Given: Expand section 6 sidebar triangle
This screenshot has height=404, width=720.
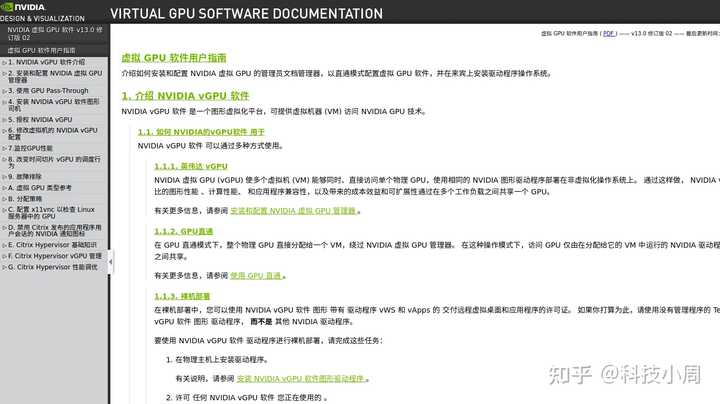Looking at the screenshot, I should (x=4, y=131).
